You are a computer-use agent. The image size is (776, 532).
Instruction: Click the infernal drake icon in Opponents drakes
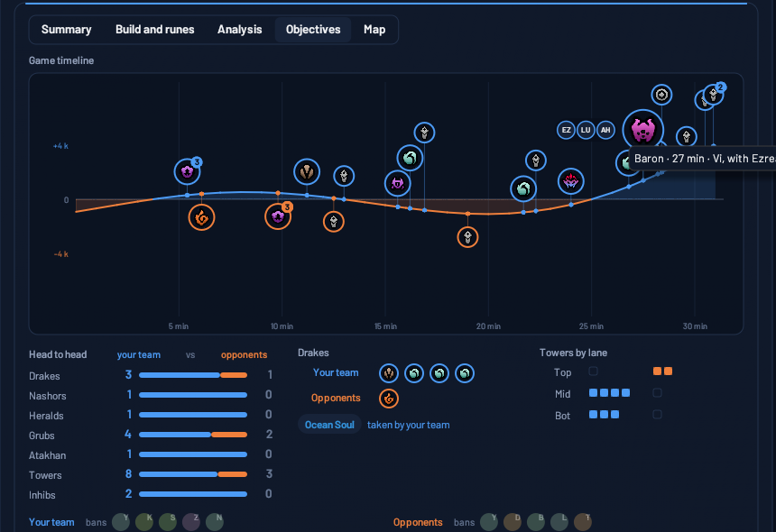click(389, 399)
